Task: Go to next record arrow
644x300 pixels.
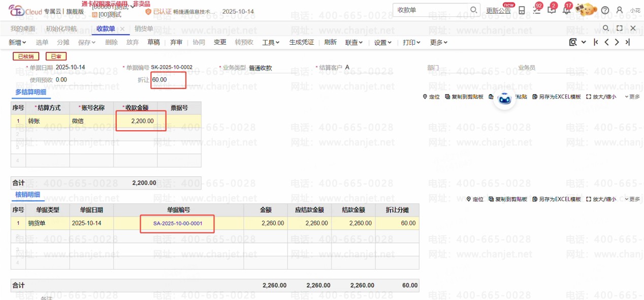Action: [617, 42]
